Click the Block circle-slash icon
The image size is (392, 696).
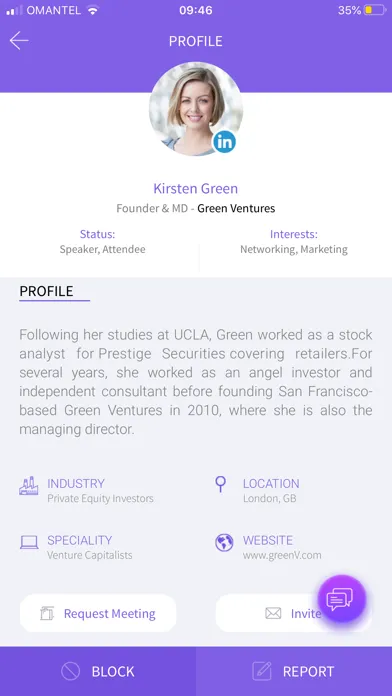[71, 671]
